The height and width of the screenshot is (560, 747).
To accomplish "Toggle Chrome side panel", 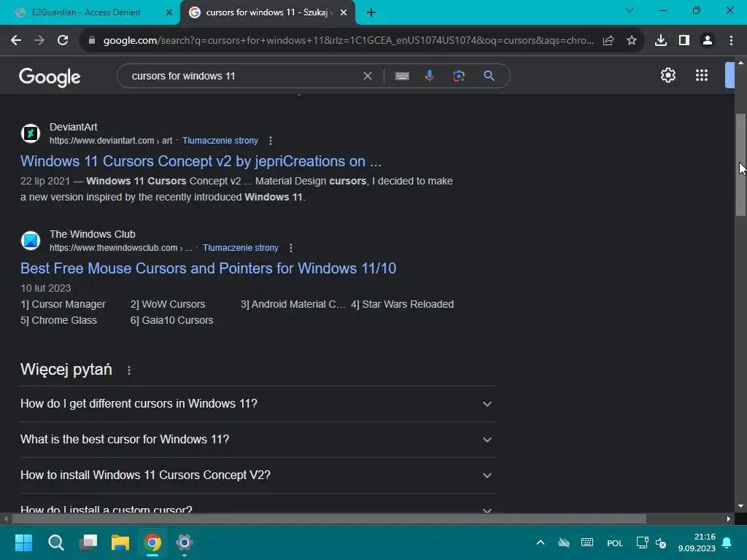I will point(684,41).
